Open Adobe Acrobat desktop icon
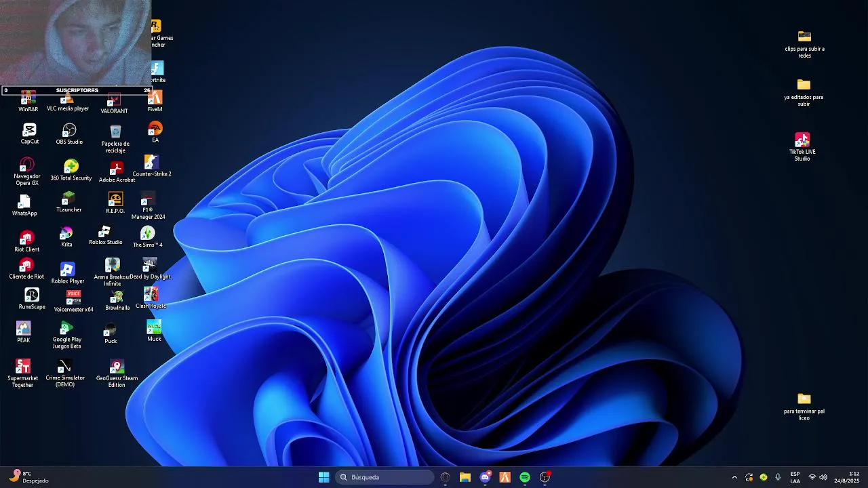 pos(117,172)
